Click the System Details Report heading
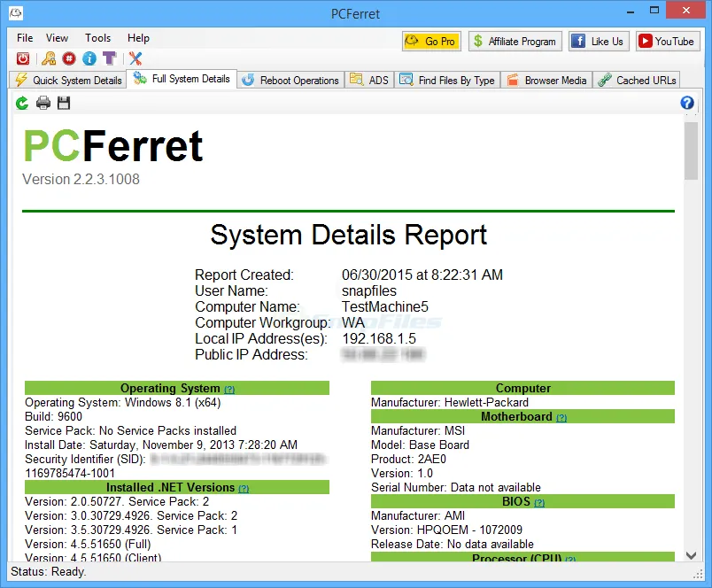Screen dimensions: 712x588 point(349,236)
